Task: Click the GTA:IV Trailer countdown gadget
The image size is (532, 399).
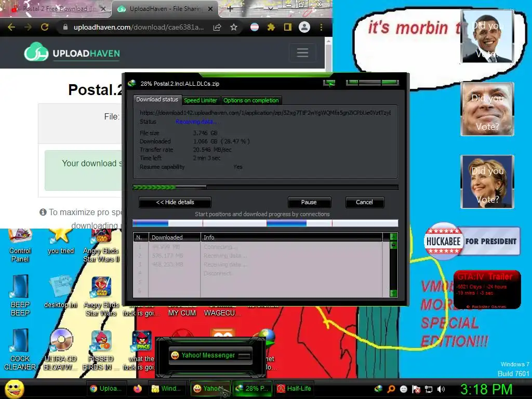Action: pyautogui.click(x=487, y=289)
